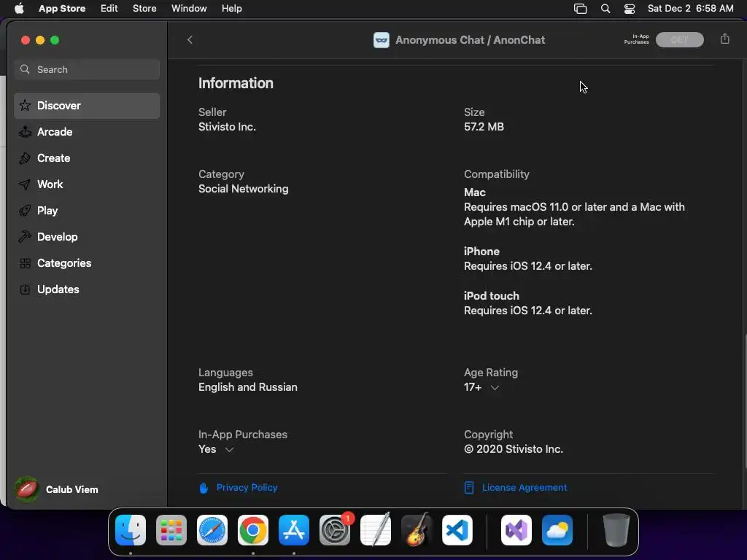The height and width of the screenshot is (560, 747).
Task: Click the Create paintbrush icon
Action: pos(25,158)
